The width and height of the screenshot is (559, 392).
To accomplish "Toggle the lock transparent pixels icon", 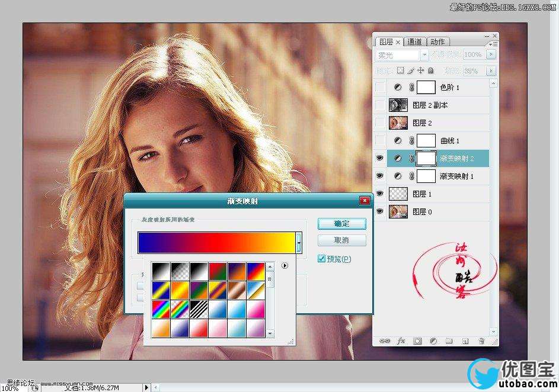I will point(401,70).
